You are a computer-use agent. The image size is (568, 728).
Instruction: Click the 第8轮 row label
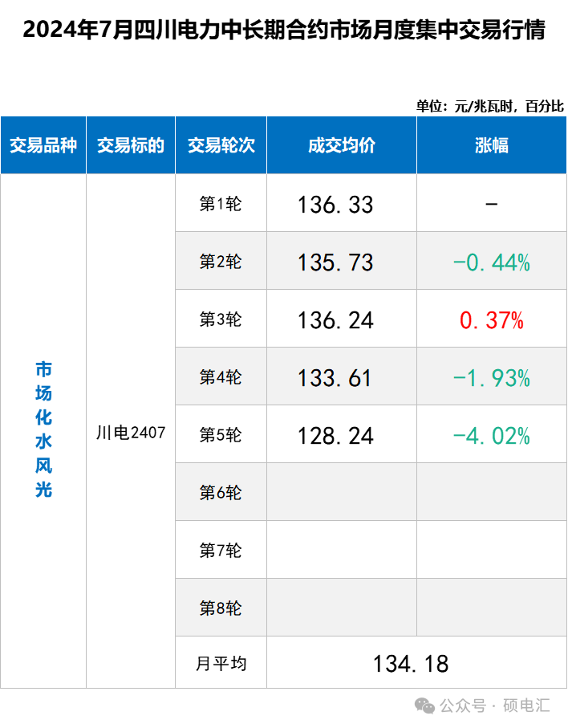tap(221, 608)
